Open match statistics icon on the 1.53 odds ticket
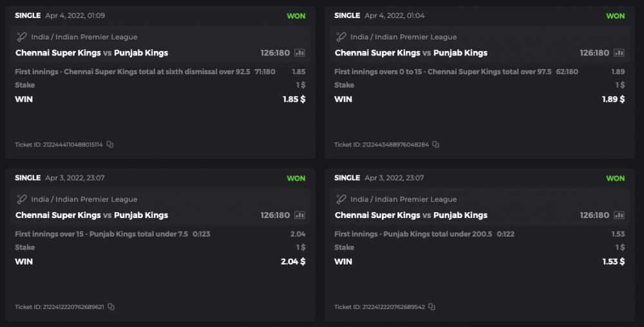The height and width of the screenshot is (327, 644). pos(620,215)
